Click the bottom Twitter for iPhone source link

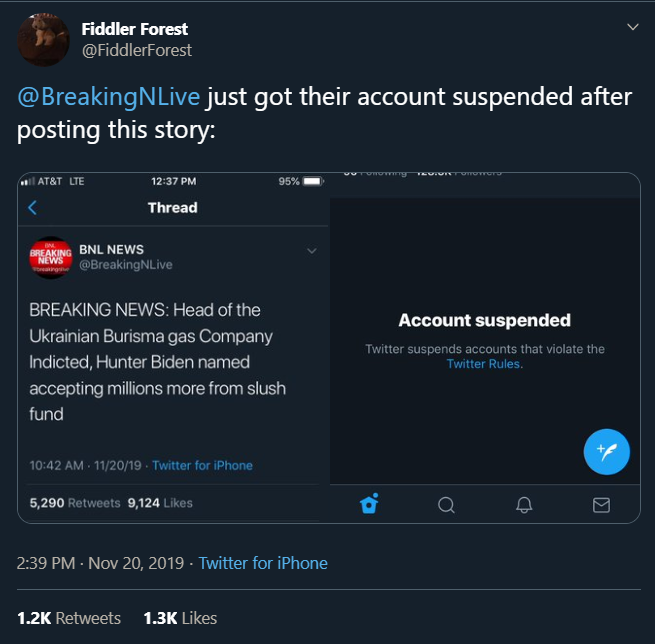263,563
